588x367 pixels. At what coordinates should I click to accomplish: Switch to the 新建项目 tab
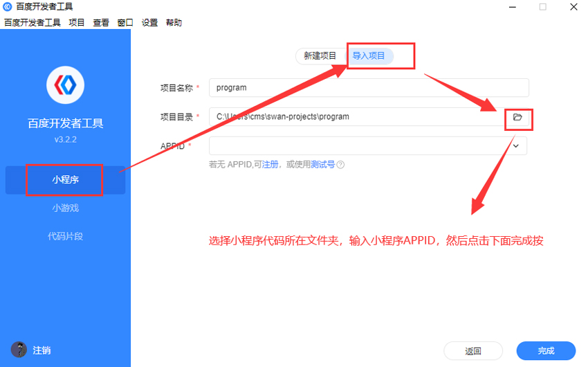(320, 56)
